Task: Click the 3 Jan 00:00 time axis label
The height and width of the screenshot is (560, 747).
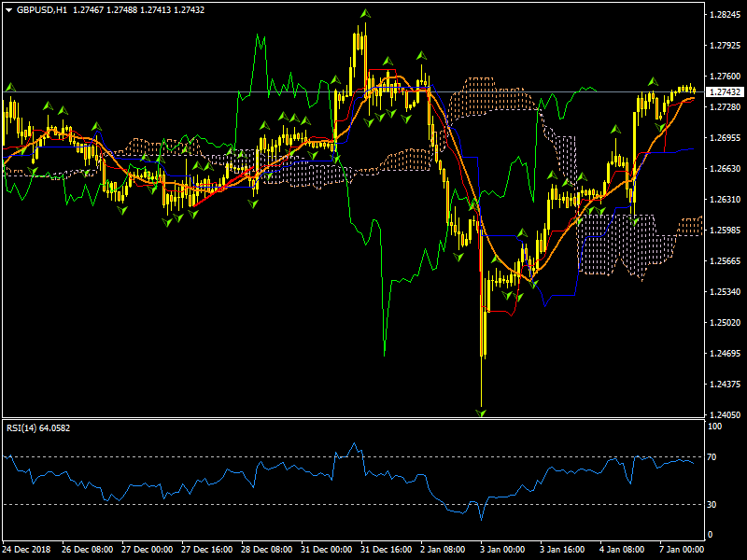Action: pos(500,549)
